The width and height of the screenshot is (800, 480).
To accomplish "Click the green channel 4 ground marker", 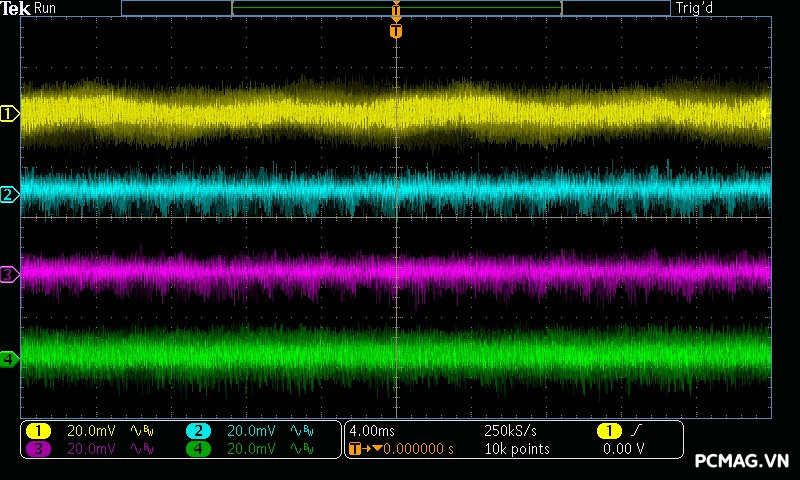I will pyautogui.click(x=9, y=359).
